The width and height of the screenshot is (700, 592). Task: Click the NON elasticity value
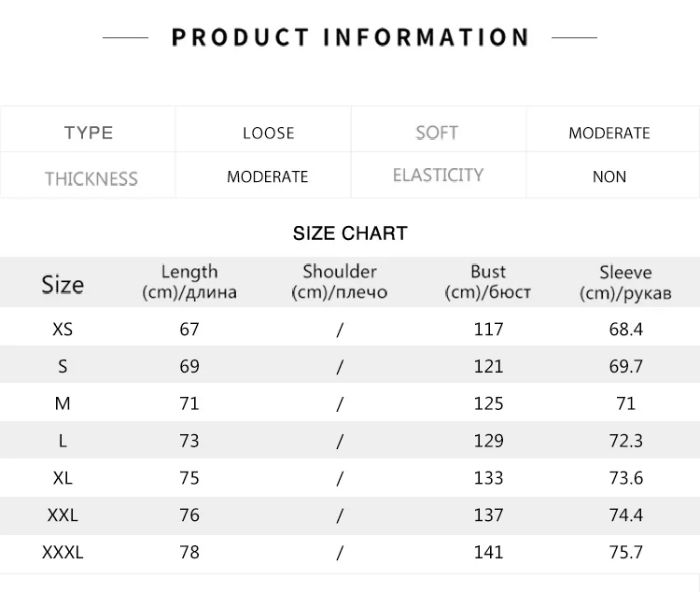pyautogui.click(x=609, y=176)
